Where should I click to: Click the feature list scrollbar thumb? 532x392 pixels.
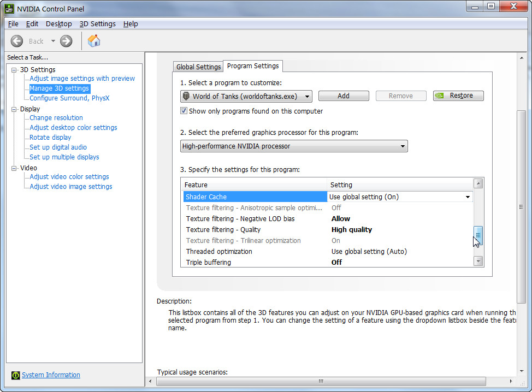pyautogui.click(x=478, y=235)
